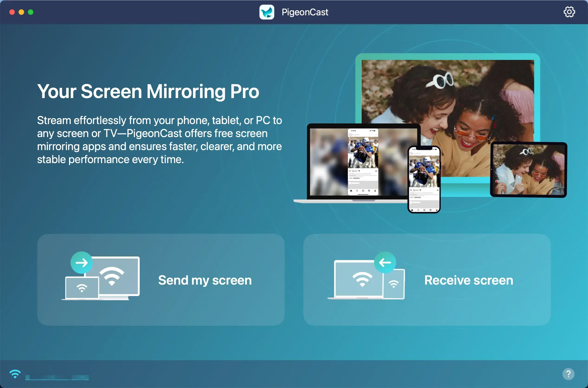Click the Wi-Fi status icon
Screen dimensions: 588x388
tap(15, 374)
